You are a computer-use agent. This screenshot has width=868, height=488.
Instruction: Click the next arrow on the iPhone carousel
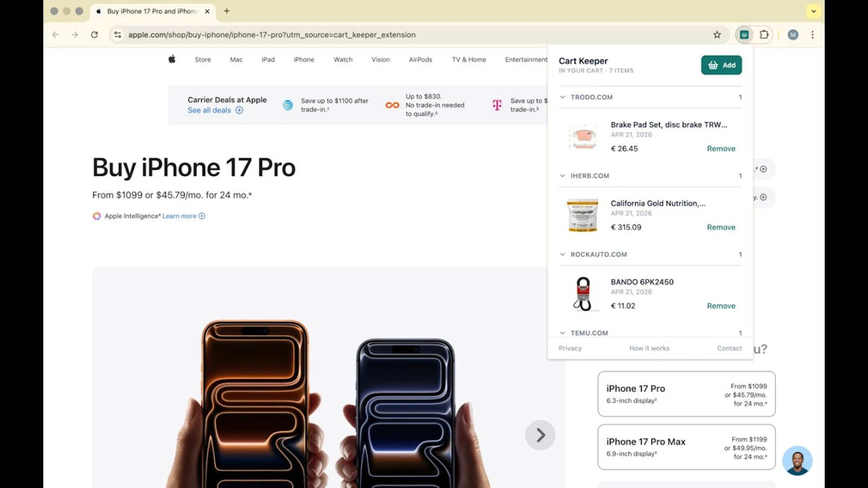540,434
